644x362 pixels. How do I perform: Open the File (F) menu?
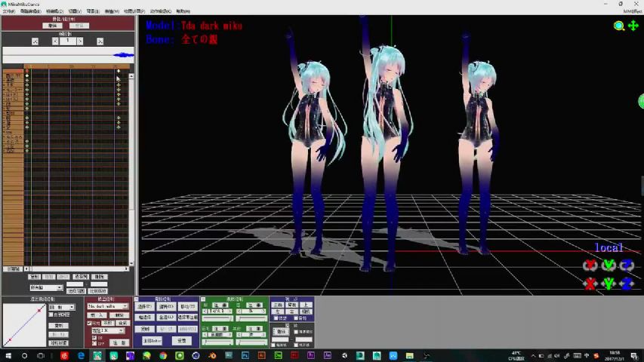click(8, 11)
